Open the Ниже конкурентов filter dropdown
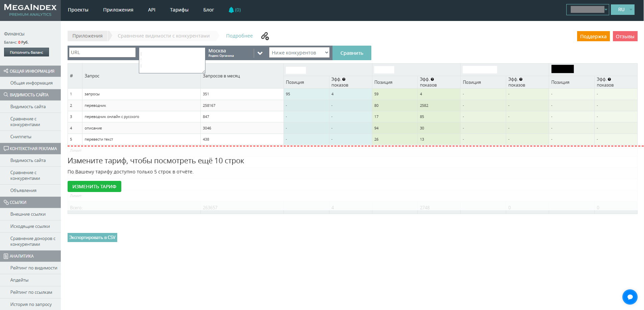Viewport: 644px width, 310px height. point(299,53)
